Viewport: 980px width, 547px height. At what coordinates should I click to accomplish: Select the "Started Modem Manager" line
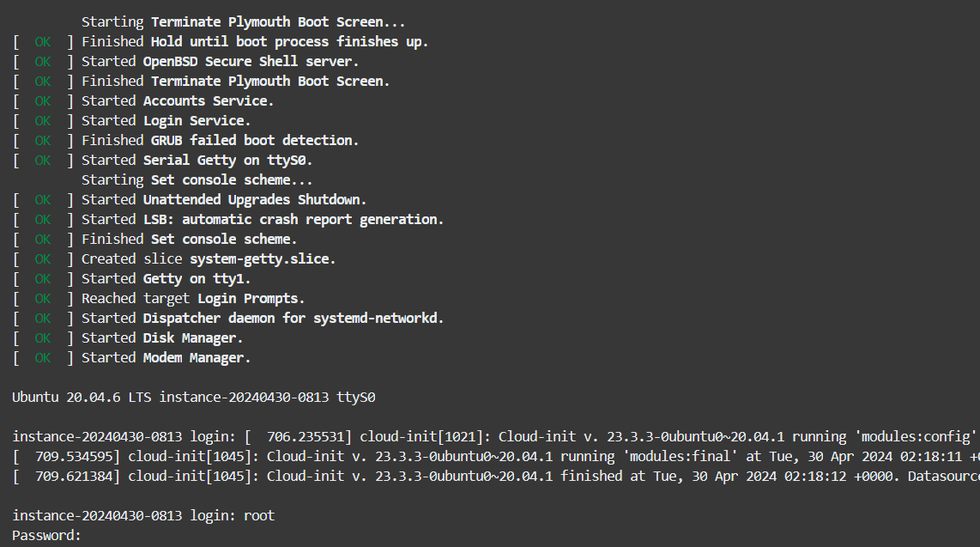tap(166, 357)
